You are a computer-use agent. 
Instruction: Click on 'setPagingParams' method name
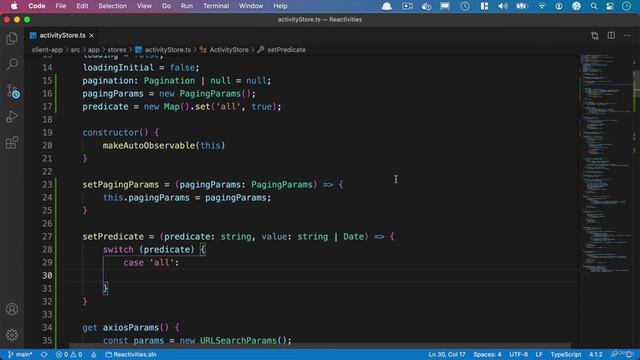click(120, 184)
